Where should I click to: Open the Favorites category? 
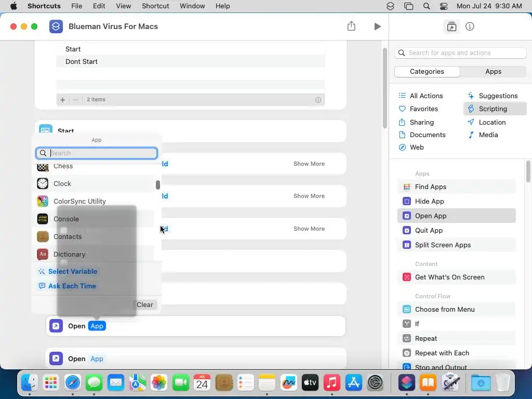point(418,109)
